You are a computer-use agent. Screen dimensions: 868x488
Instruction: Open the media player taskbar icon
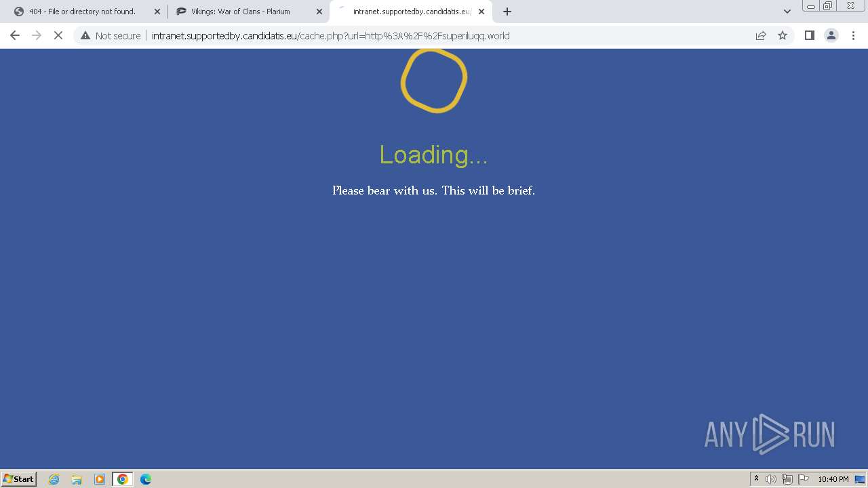click(x=100, y=479)
